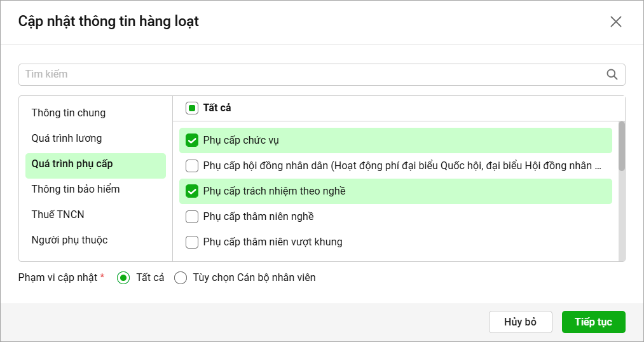Close the bulk update dialog

(615, 22)
